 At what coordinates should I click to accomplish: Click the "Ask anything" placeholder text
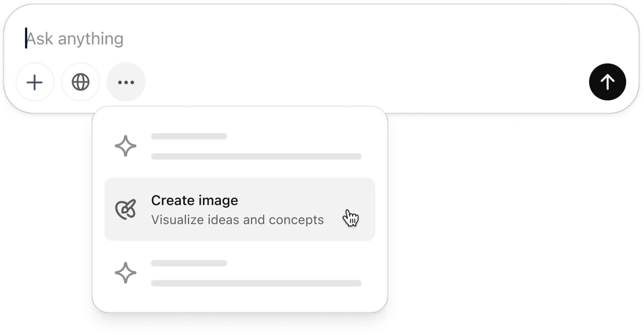75,39
